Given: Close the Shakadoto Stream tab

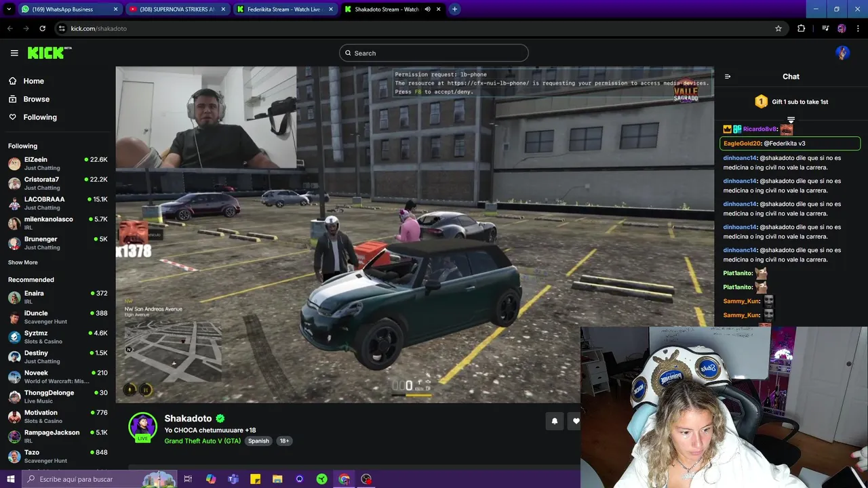Looking at the screenshot, I should point(439,9).
